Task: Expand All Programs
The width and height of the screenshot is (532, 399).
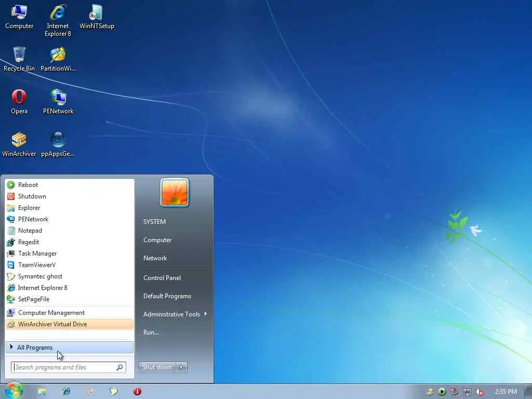Action: click(70, 347)
